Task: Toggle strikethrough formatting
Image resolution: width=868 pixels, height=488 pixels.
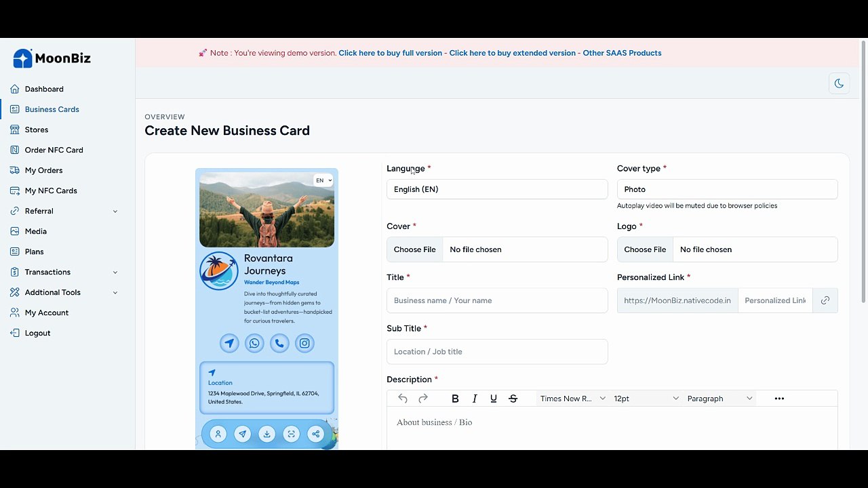Action: pyautogui.click(x=513, y=399)
